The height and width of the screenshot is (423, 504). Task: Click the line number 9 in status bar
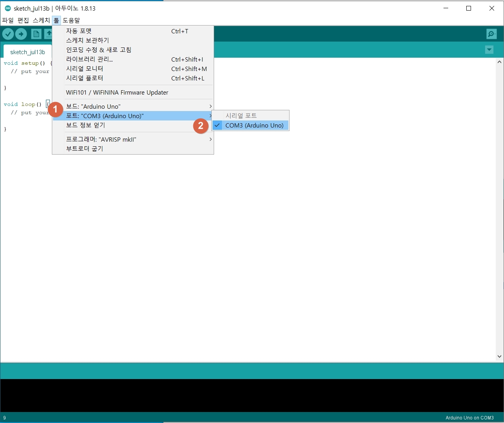click(5, 418)
